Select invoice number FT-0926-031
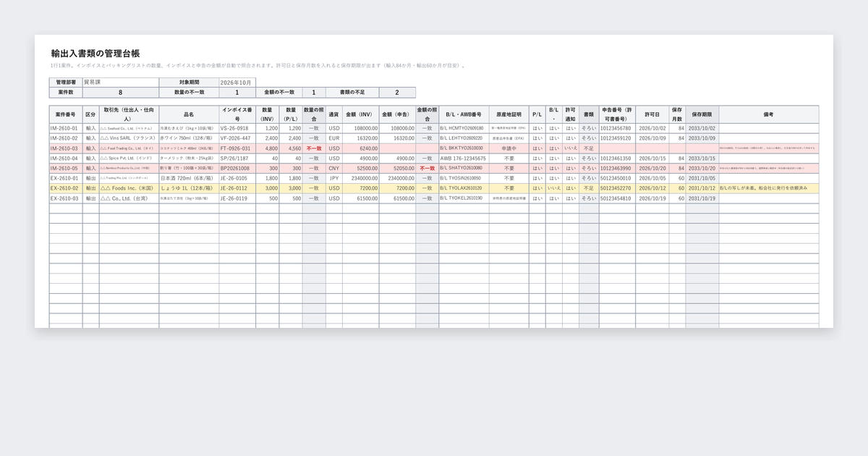 point(237,148)
